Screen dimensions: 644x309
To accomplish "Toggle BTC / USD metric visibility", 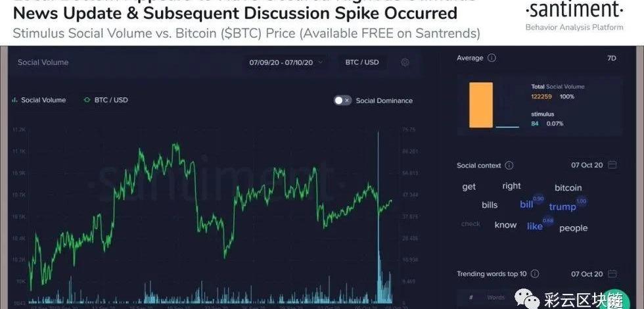I will point(110,100).
